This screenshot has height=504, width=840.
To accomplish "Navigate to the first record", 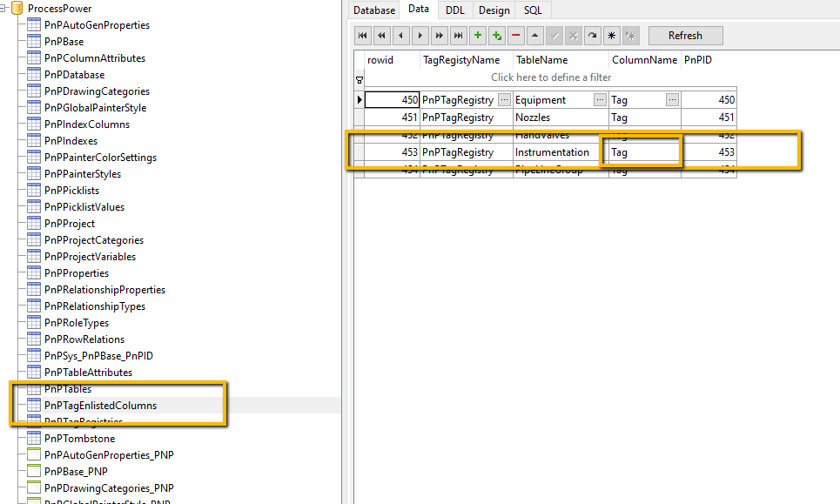I will [363, 35].
